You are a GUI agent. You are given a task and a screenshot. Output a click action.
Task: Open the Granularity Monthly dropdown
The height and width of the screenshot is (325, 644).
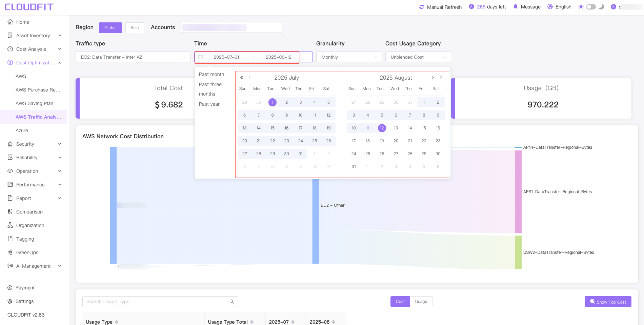coord(349,57)
